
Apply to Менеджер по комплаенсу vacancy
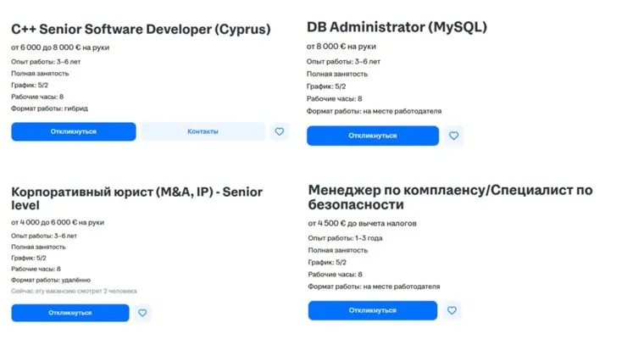[372, 310]
